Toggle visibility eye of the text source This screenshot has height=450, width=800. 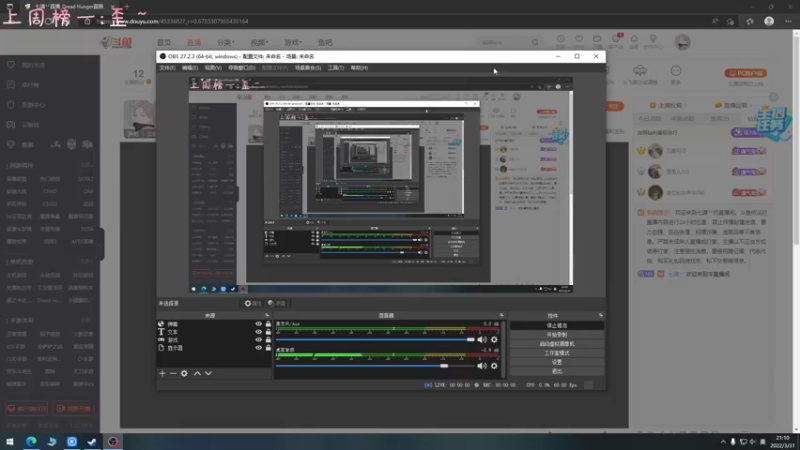coord(258,332)
